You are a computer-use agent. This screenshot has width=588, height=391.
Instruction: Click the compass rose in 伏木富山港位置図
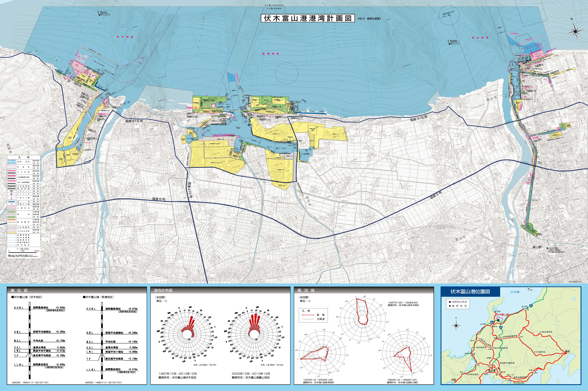coord(456,326)
